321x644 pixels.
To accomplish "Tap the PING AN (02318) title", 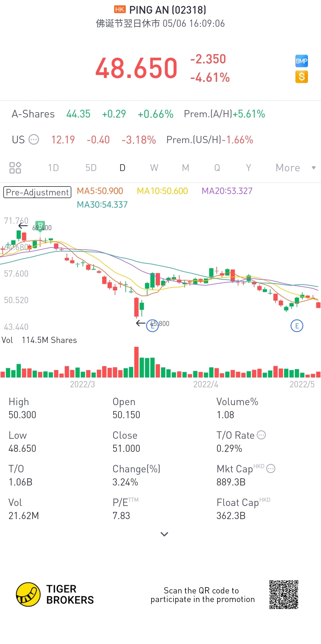I will coord(168,10).
